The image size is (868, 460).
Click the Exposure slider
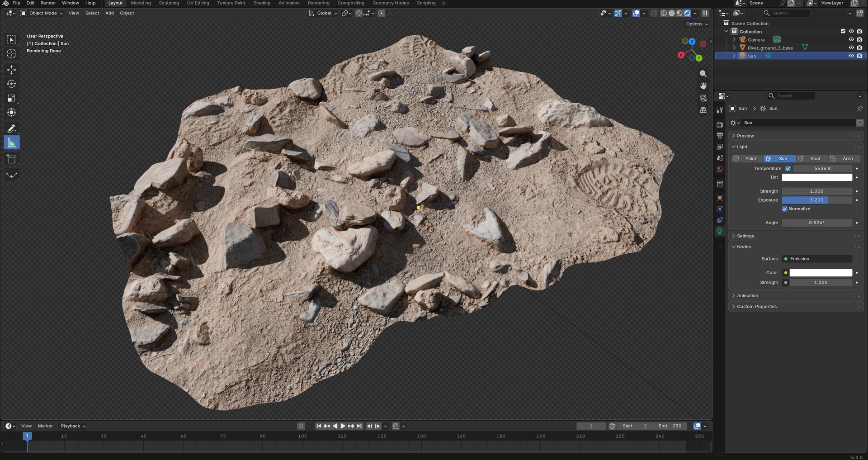[817, 200]
